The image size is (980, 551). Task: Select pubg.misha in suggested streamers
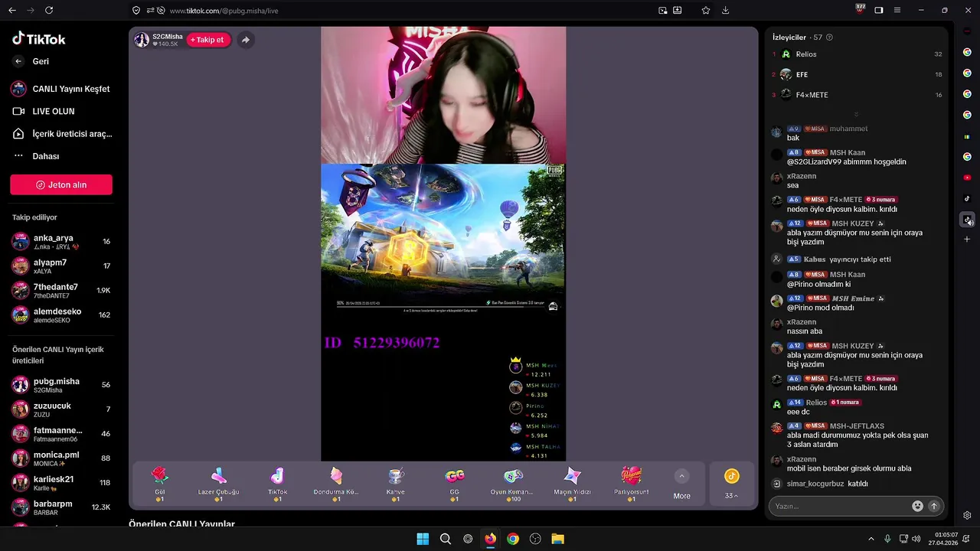pos(61,385)
